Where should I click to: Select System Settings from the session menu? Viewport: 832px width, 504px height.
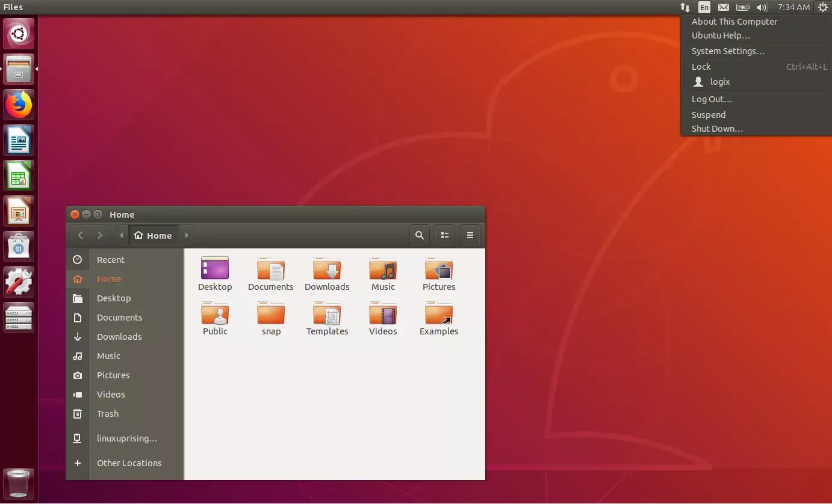(728, 51)
